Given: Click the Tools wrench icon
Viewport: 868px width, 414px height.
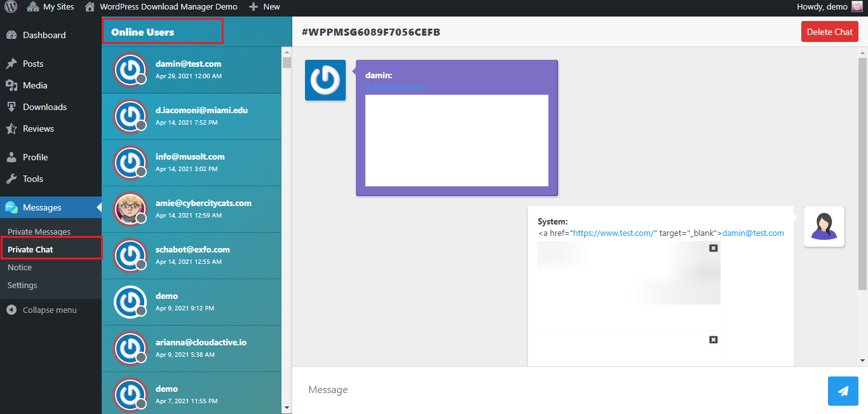Looking at the screenshot, I should point(13,179).
